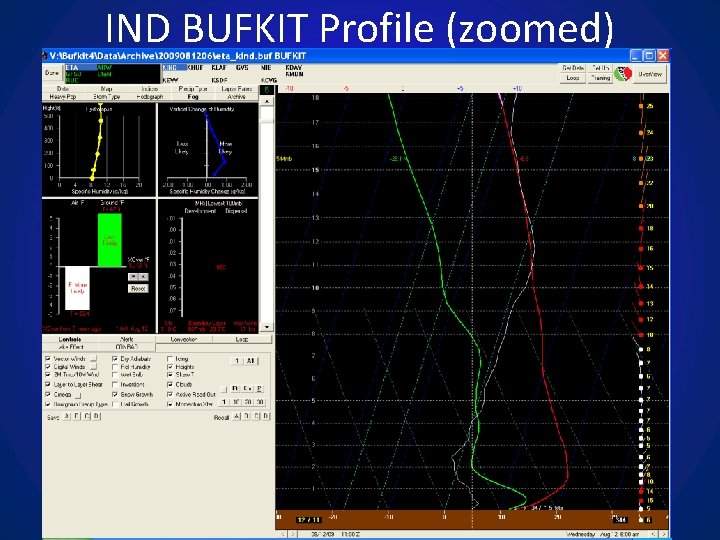Viewport: 720px width, 540px height.
Task: Select the KDAY station
Action: click(294, 68)
